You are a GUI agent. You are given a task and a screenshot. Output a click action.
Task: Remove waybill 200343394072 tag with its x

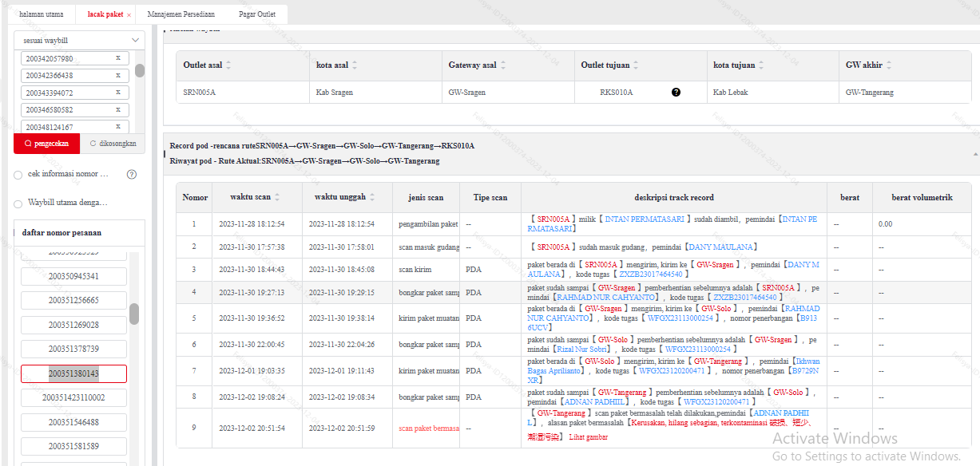[117, 93]
